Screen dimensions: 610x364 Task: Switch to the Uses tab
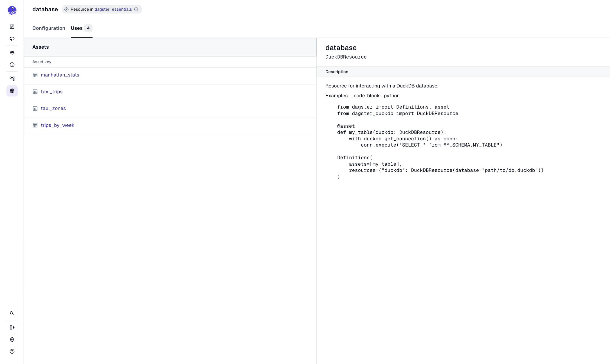(76, 28)
